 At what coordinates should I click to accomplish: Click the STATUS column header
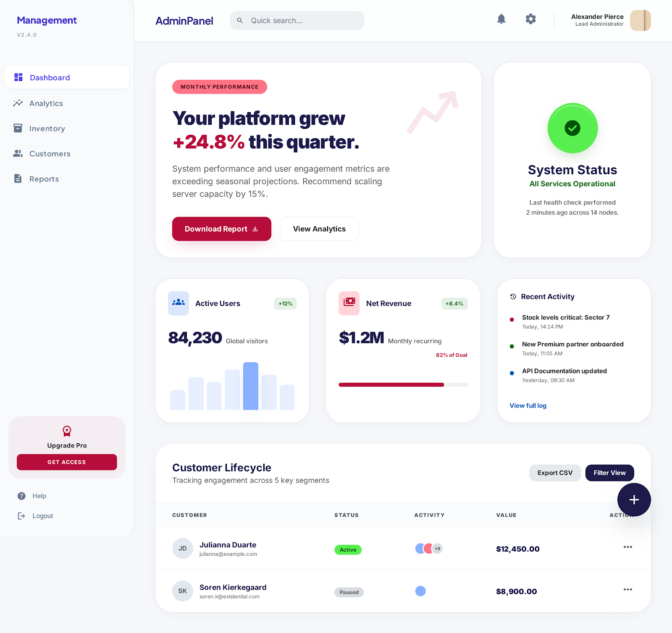click(346, 515)
